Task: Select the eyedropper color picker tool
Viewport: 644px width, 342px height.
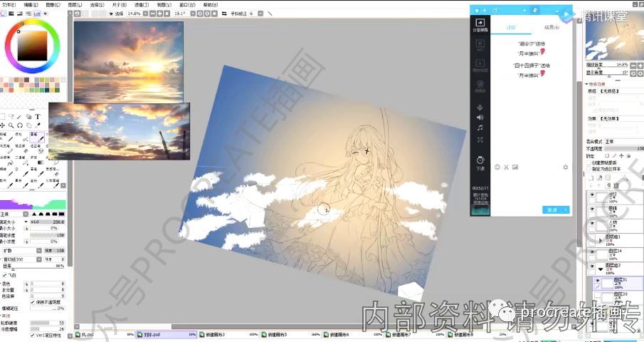Action: 38,125
